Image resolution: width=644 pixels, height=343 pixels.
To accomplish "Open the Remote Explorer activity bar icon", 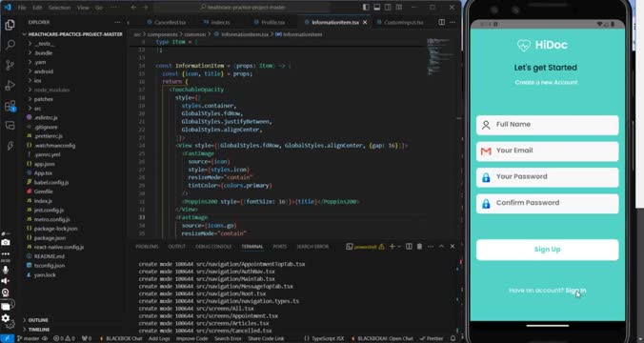I will (10, 125).
